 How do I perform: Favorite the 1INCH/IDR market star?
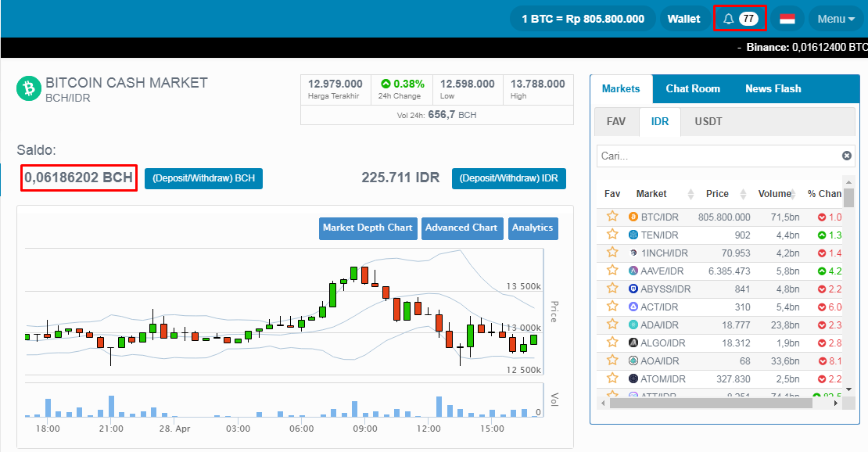(x=612, y=253)
